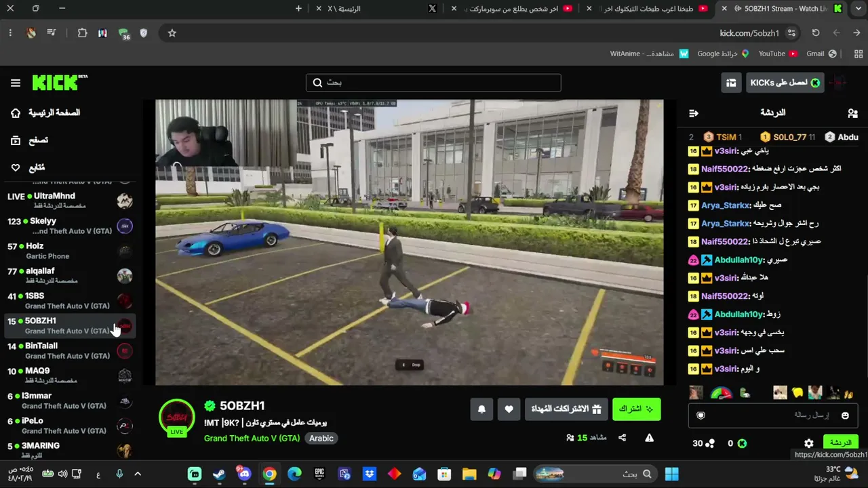868x488 pixels.
Task: Click the gifted subscriptions button
Action: point(566,409)
